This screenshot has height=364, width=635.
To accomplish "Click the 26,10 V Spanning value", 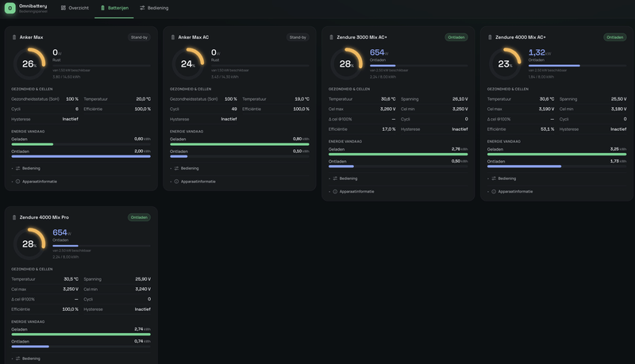I will (x=460, y=99).
